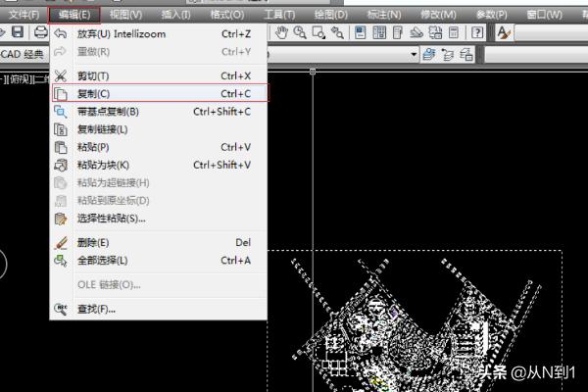This screenshot has height=392, width=588.
Task: Click the layer properties field right of layer icons
Action: pyautogui.click(x=536, y=55)
